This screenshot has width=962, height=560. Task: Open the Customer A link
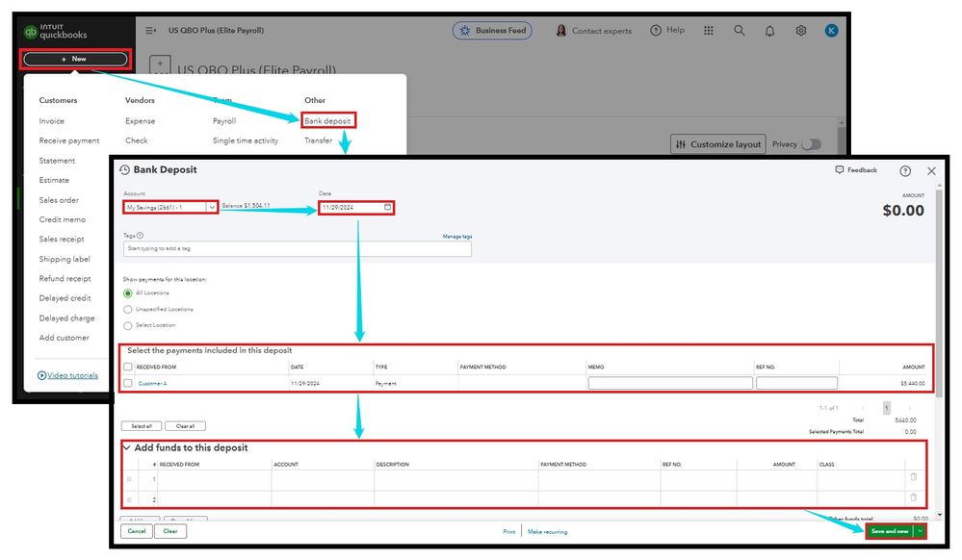(x=152, y=383)
